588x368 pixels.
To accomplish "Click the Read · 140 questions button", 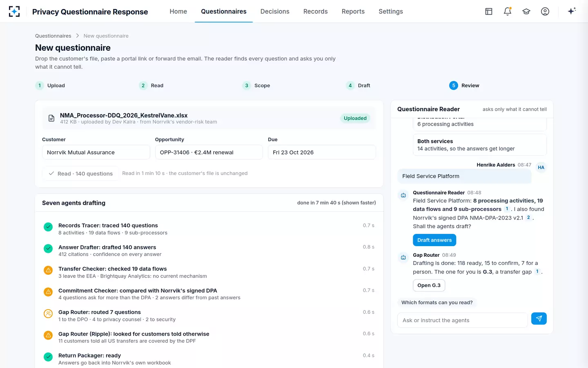I will pos(80,173).
